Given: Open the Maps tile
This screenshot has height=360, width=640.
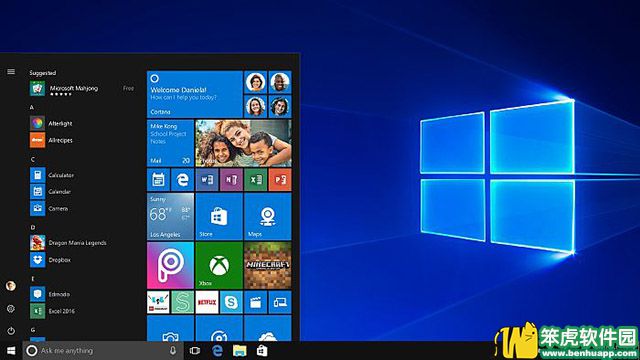Looking at the screenshot, I should pyautogui.click(x=268, y=216).
